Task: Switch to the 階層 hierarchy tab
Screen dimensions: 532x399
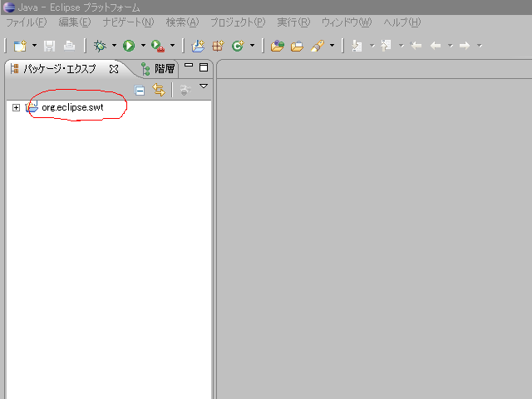Action: [158, 69]
